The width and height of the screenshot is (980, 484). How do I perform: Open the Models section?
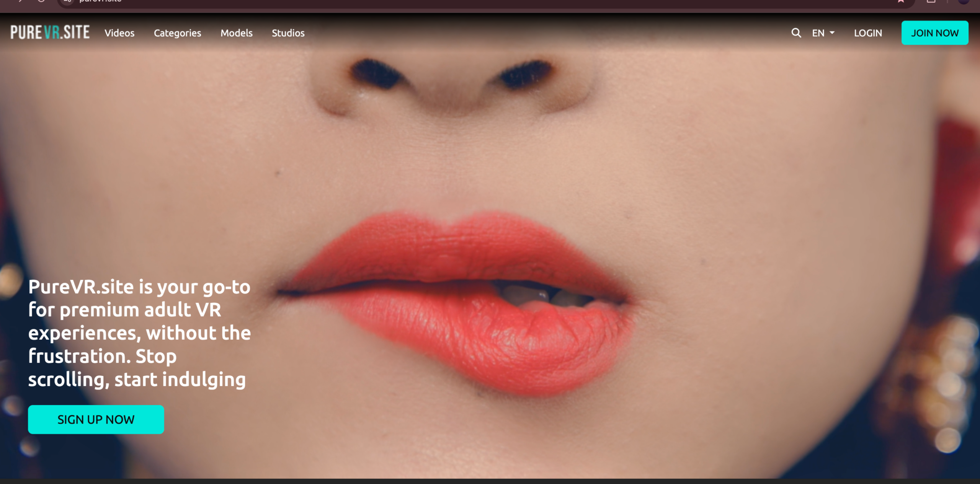(x=236, y=33)
